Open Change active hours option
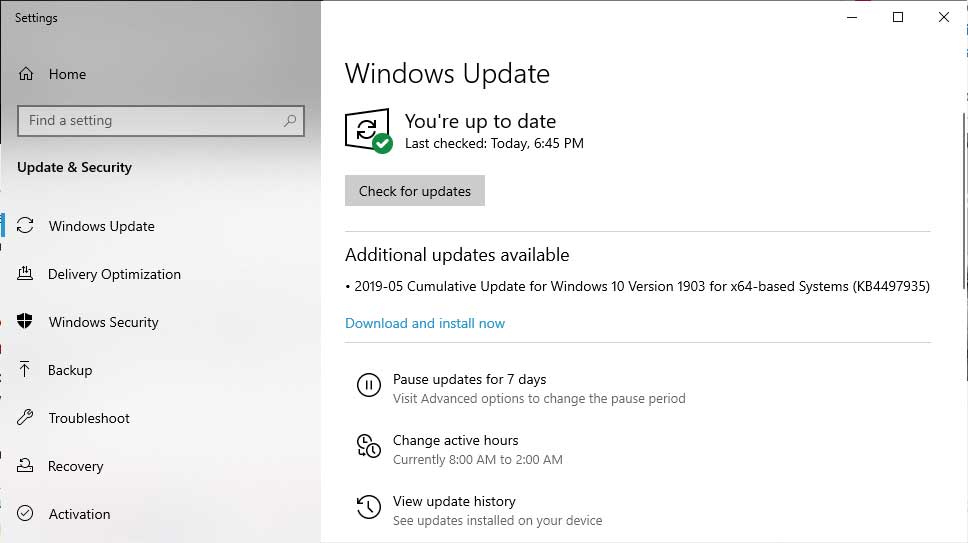The width and height of the screenshot is (968, 543). point(456,441)
